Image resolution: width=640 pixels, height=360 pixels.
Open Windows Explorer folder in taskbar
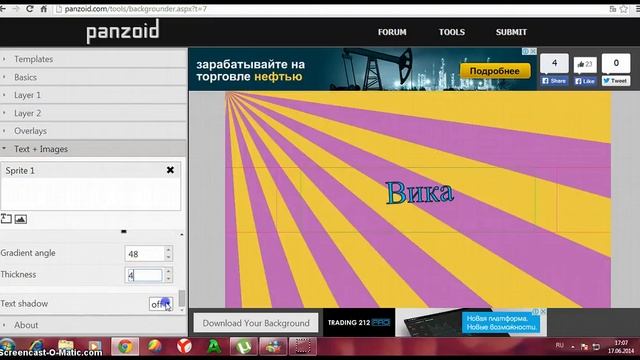point(65,346)
